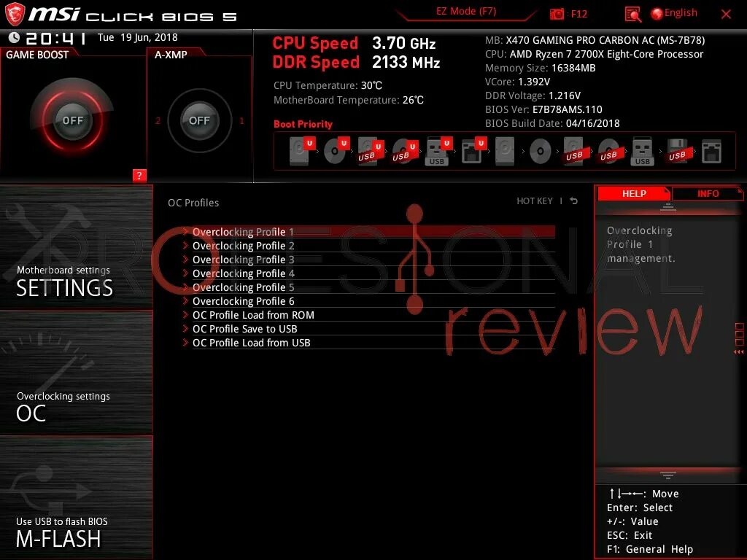Image resolution: width=747 pixels, height=560 pixels.
Task: Click the UEFI network boot device icon
Action: click(473, 151)
